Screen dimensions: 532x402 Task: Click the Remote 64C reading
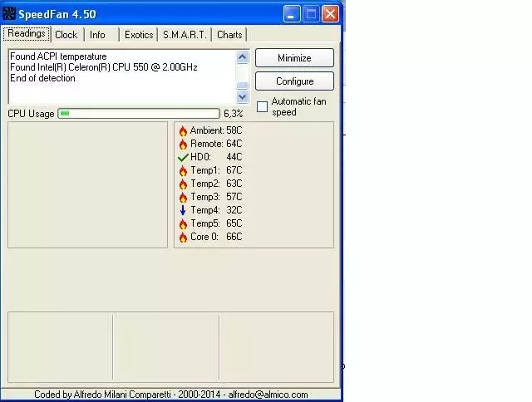pos(216,144)
